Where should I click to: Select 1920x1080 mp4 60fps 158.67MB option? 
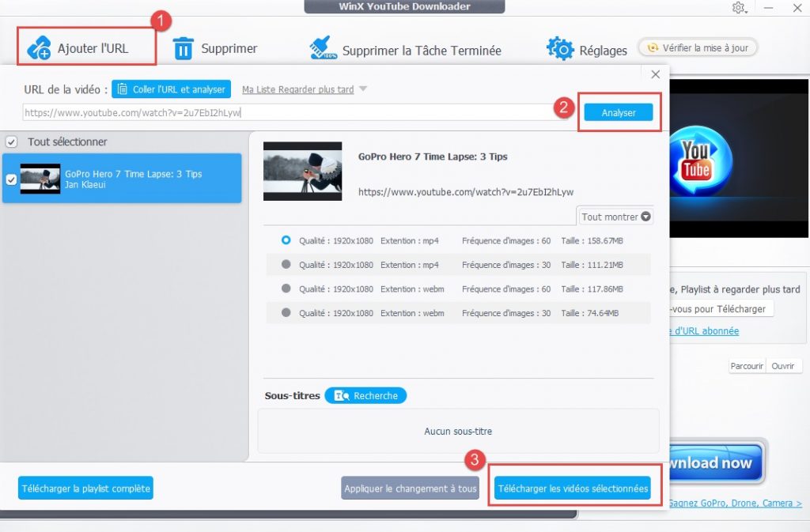tap(286, 240)
